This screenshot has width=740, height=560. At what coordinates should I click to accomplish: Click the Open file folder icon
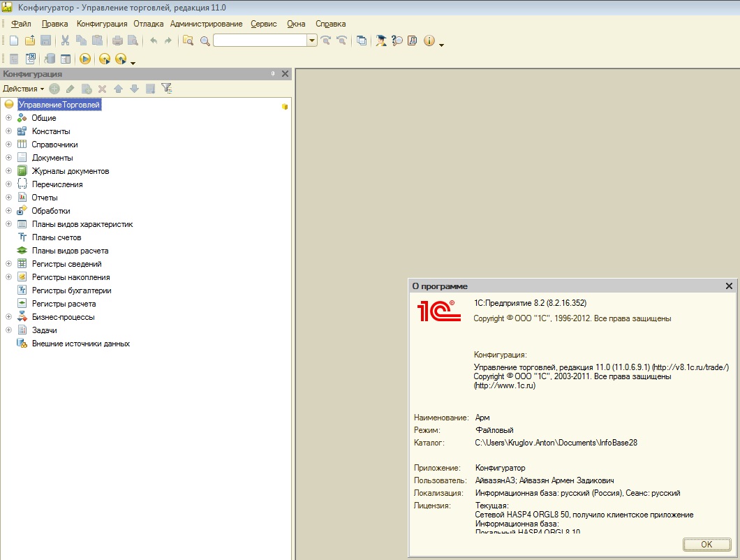click(x=29, y=40)
